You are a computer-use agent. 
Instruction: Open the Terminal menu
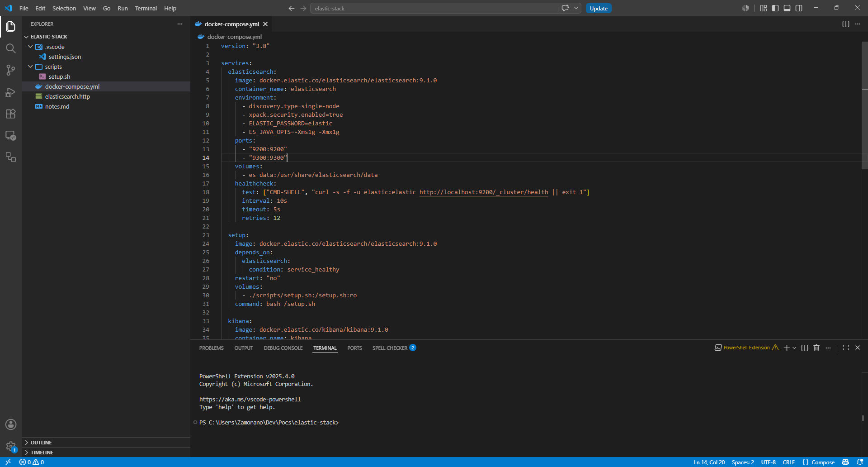coord(146,8)
